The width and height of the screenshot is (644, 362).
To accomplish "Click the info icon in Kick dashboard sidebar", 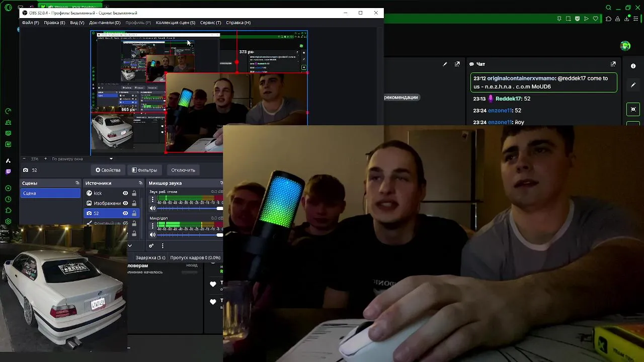I will click(x=633, y=66).
